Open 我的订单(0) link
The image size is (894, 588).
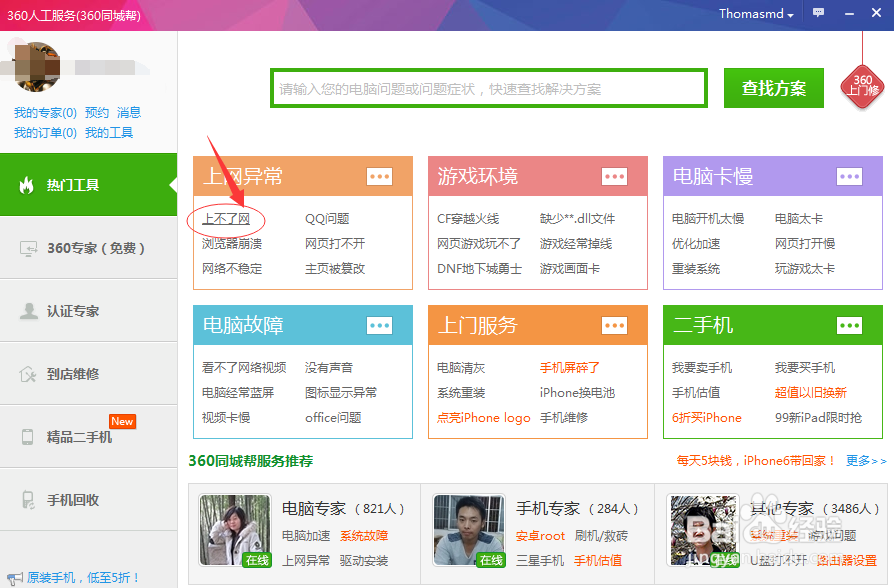click(45, 133)
